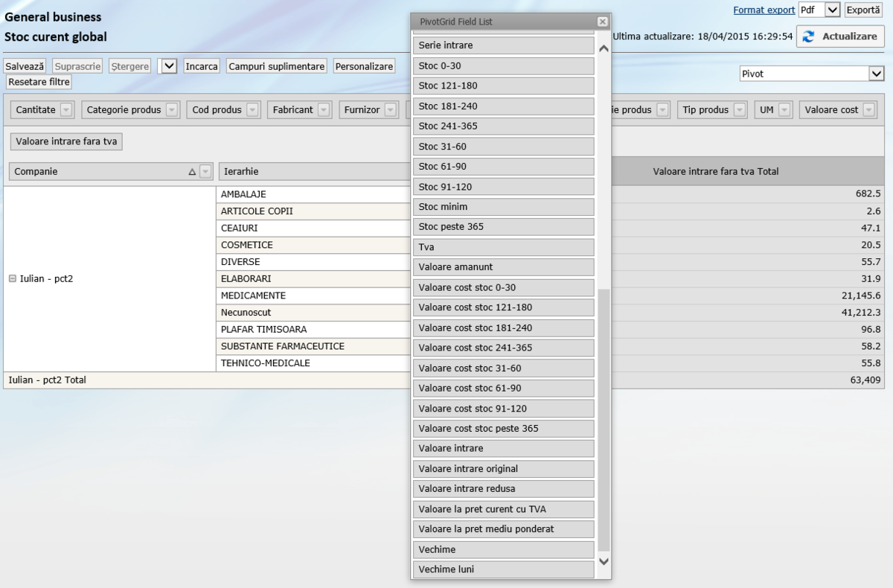Select the Stoc minim field in list
893x588 pixels.
503,207
